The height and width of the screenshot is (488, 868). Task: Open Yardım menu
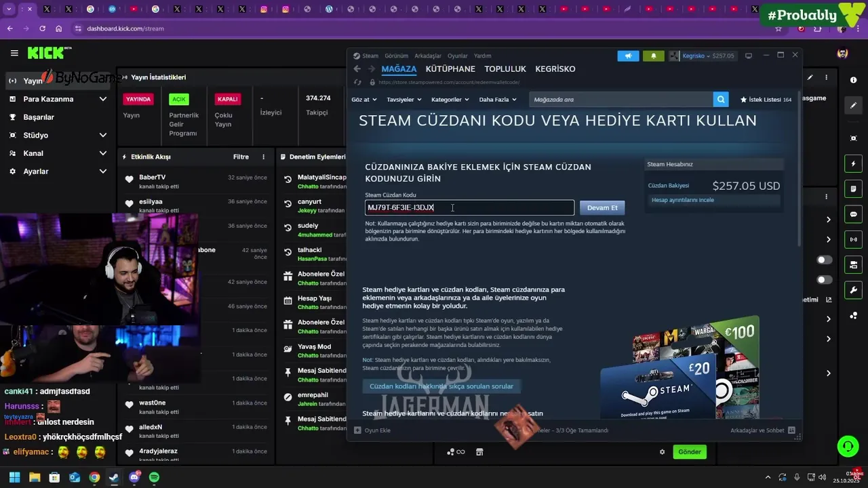point(482,56)
